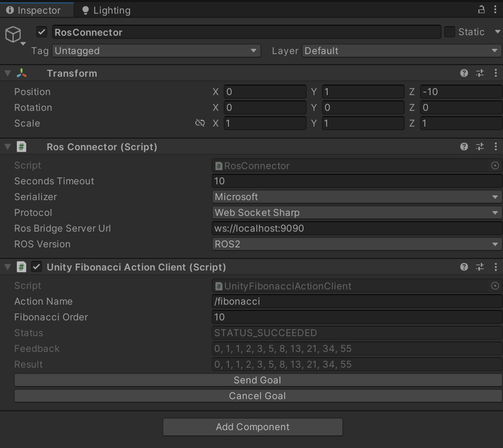Open Fibonacci Action Client preset icon
The image size is (503, 448).
[x=480, y=267]
